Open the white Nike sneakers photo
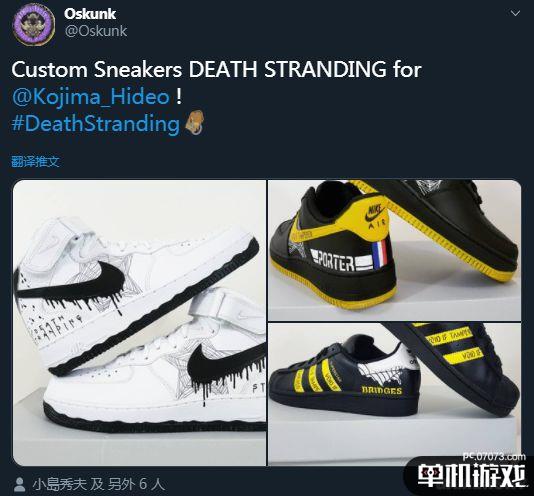Viewport: 534px width, 496px height. tap(139, 323)
